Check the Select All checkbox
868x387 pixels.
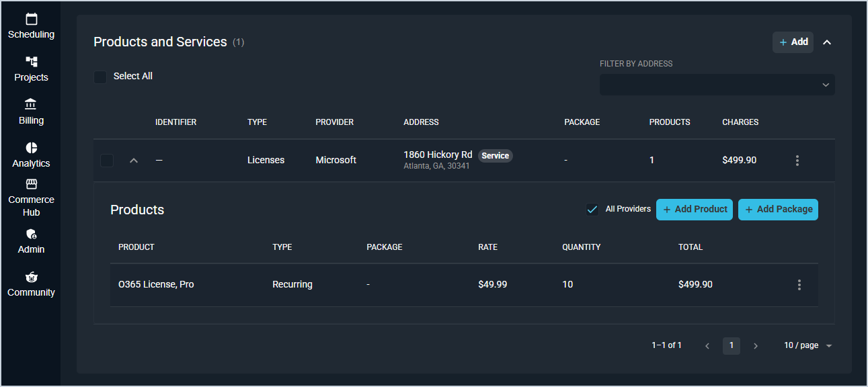point(100,77)
